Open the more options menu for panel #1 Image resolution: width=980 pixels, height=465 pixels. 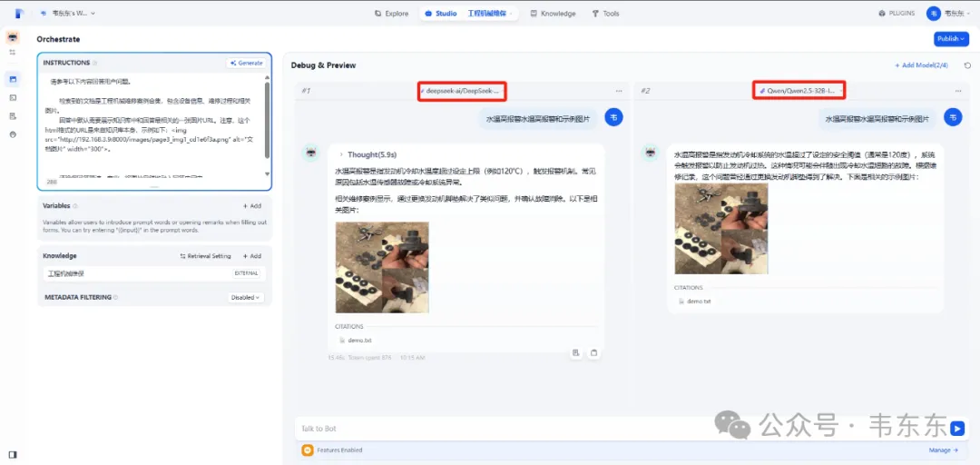619,92
